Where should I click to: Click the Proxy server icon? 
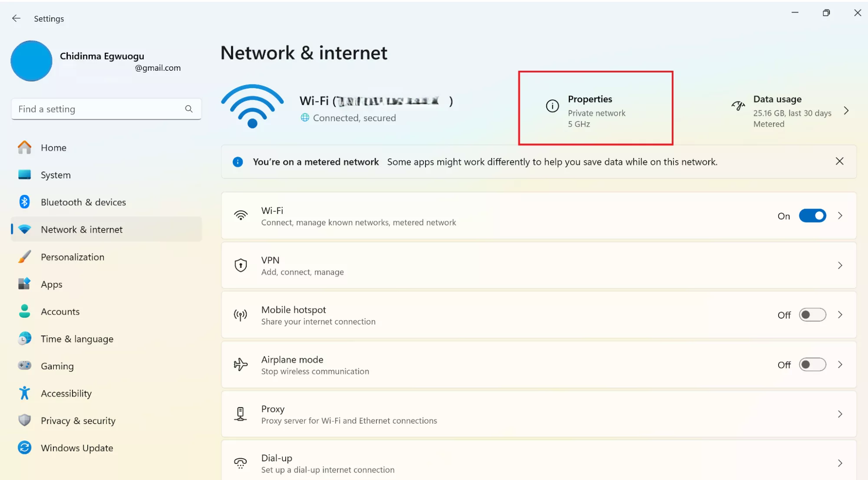coord(241,414)
